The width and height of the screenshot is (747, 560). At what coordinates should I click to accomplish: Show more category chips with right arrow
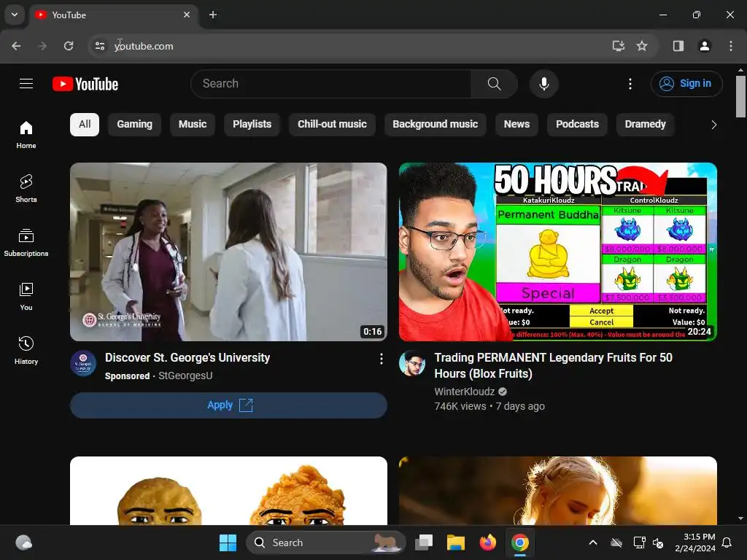click(x=713, y=125)
